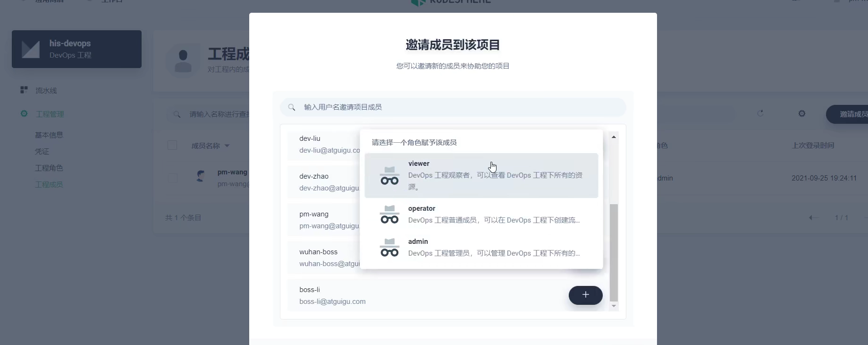The width and height of the screenshot is (868, 345).
Task: Select the pm-wang user row in dialog
Action: [x=324, y=220]
